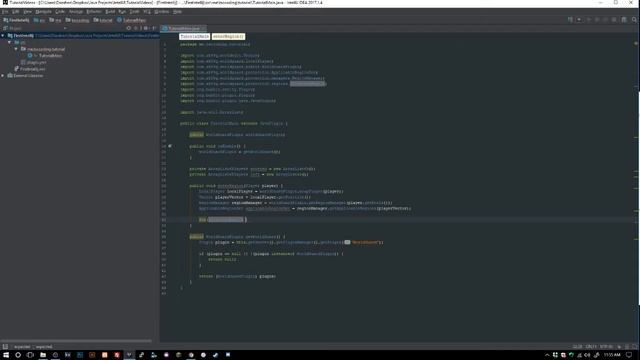This screenshot has width=640, height=360.
Task: Click the taskbar clock
Action: [612, 355]
